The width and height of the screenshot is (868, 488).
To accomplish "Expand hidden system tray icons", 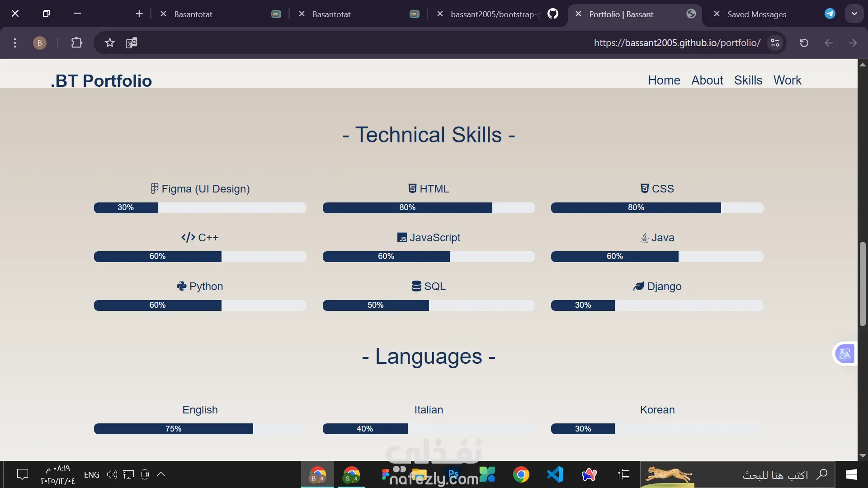I will coord(161,474).
